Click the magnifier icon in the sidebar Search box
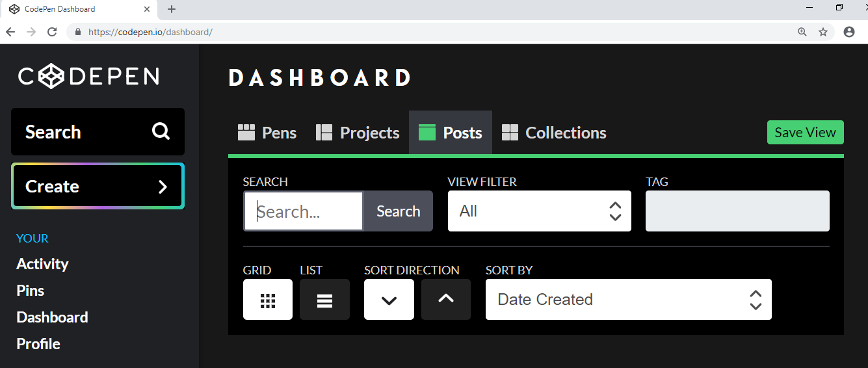Image resolution: width=868 pixels, height=368 pixels. pos(161,131)
